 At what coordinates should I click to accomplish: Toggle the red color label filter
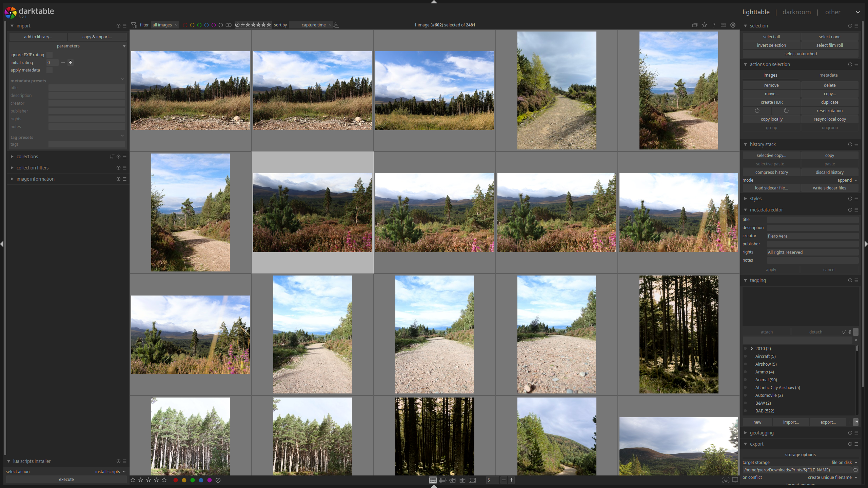click(185, 25)
